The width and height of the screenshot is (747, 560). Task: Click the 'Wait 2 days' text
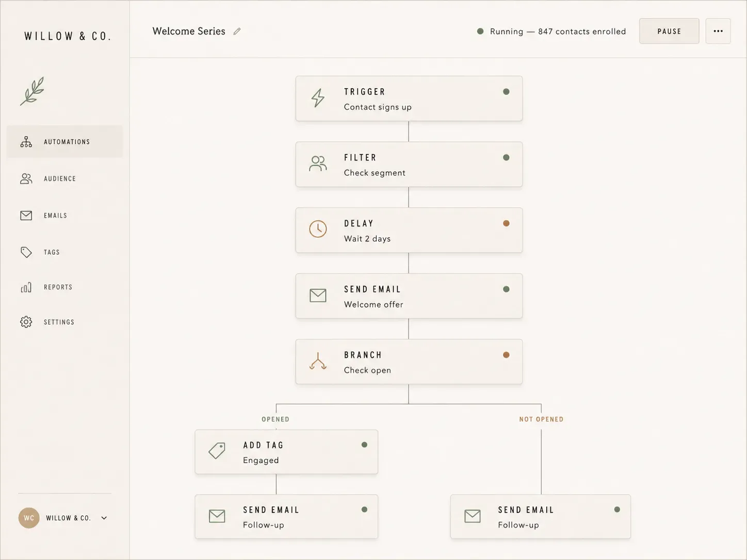(367, 239)
